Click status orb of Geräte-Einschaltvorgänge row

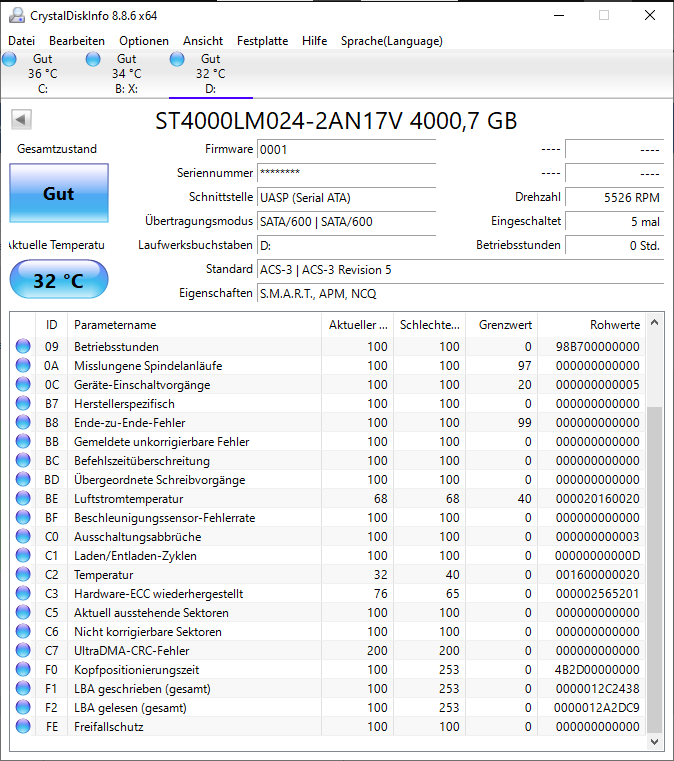click(x=23, y=384)
